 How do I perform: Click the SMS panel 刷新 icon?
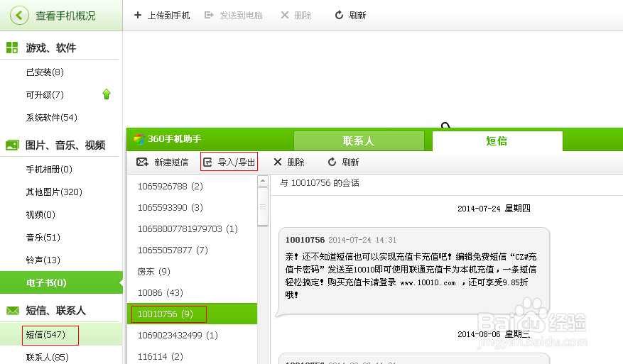tap(332, 162)
